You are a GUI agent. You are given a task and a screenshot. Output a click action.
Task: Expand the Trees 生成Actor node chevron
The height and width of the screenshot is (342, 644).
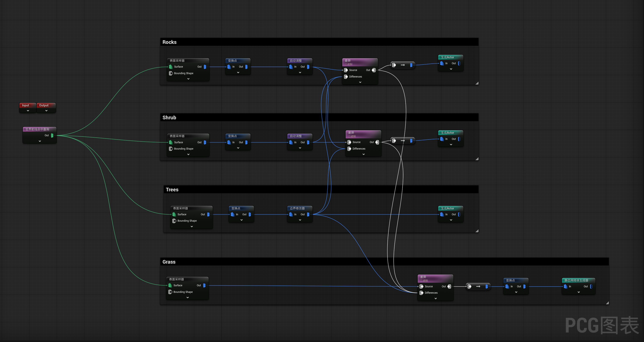tap(451, 220)
